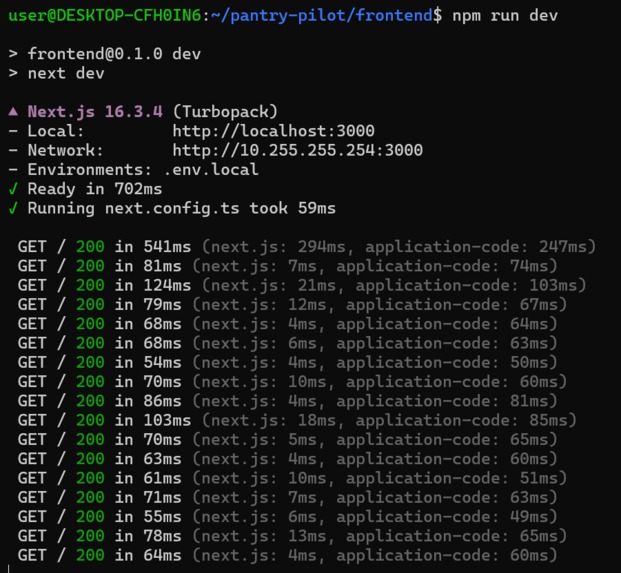Screen dimensions: 621x573
Task: Click the '.env.local' environment file name
Action: pos(211,170)
